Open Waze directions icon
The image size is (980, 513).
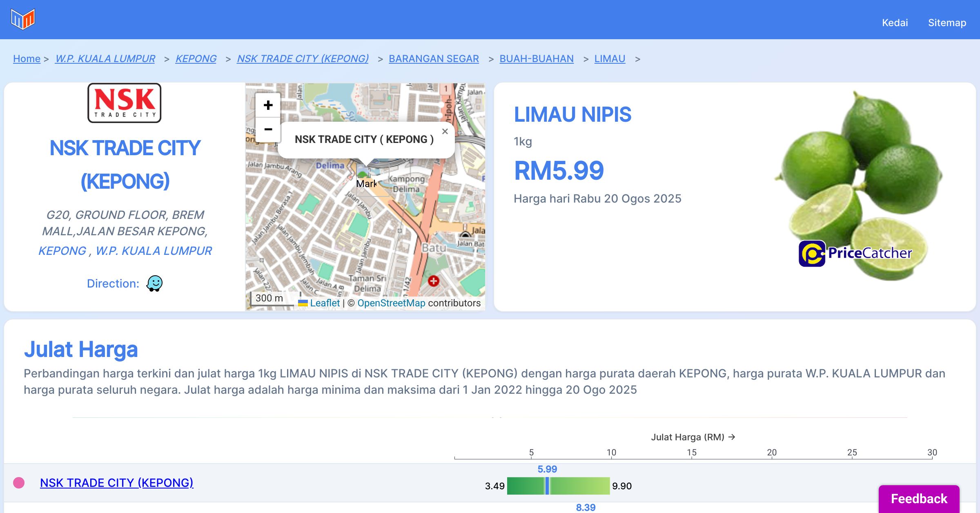coord(155,283)
